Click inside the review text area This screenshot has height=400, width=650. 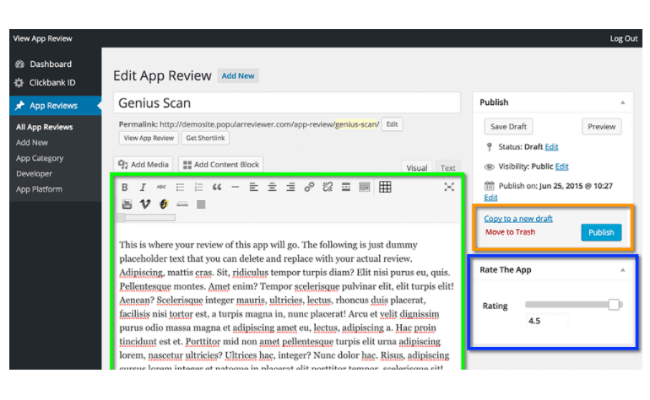(287, 296)
